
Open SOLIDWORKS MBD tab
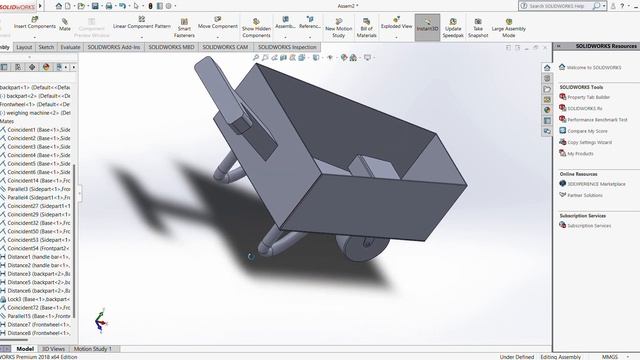171,47
